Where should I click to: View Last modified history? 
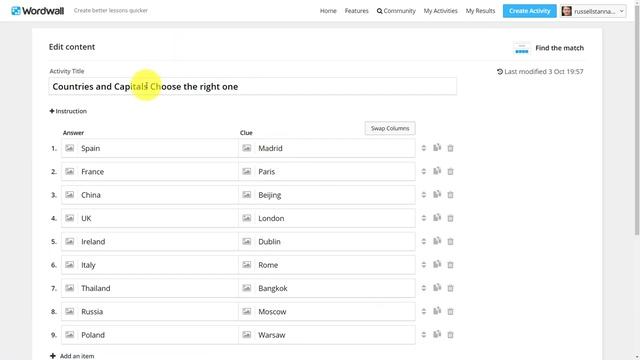coord(540,71)
